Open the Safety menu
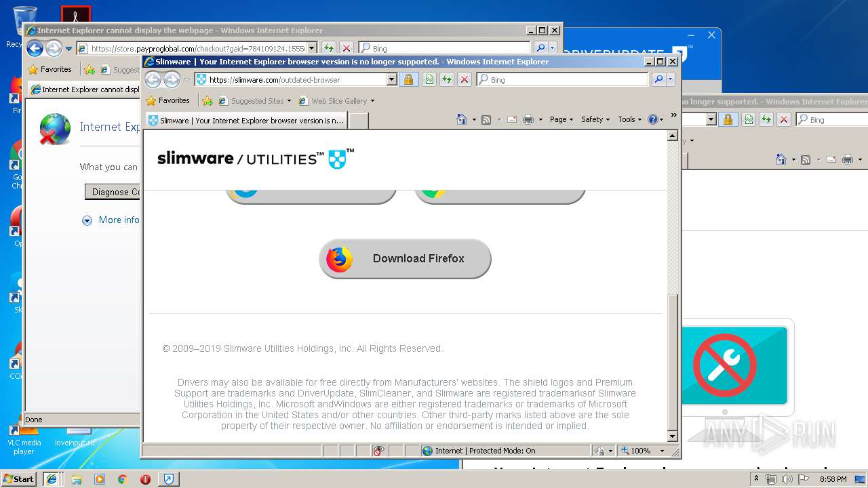 pyautogui.click(x=595, y=119)
